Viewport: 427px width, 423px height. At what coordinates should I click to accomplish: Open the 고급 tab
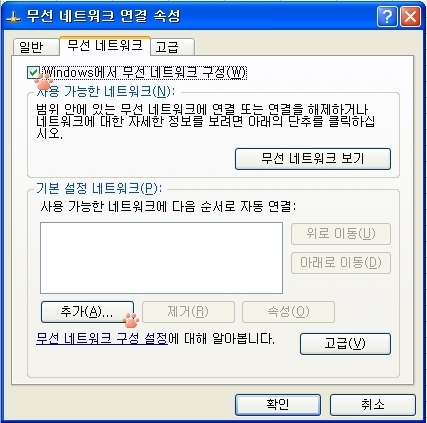coord(172,47)
